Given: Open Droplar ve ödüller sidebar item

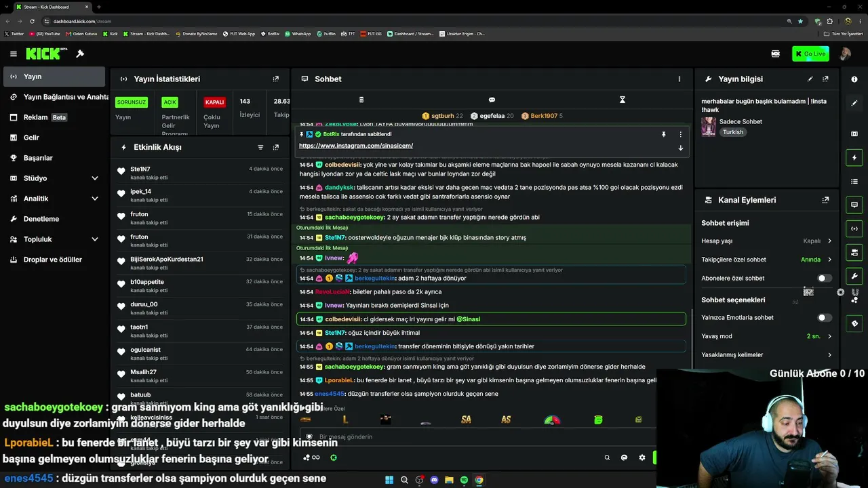Looking at the screenshot, I should pyautogui.click(x=54, y=260).
